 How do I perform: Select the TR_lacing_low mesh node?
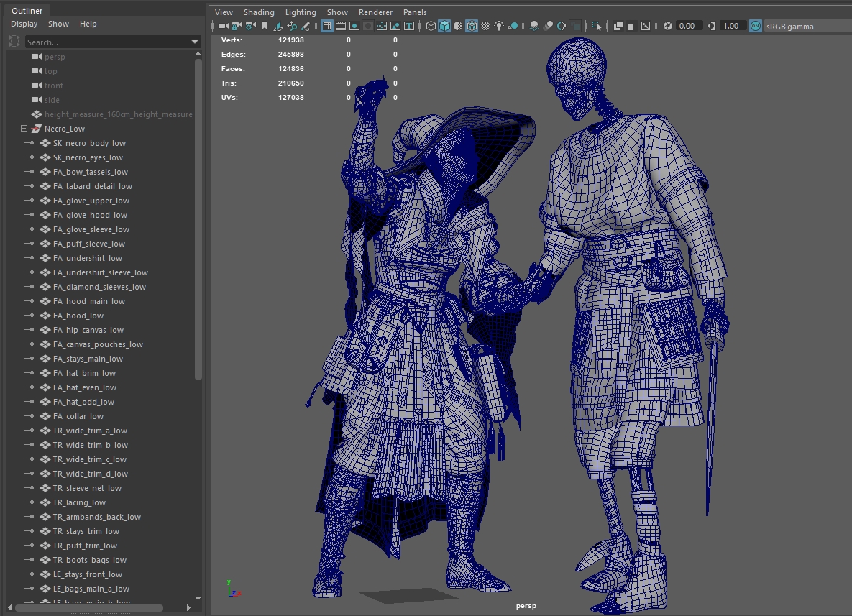[79, 502]
